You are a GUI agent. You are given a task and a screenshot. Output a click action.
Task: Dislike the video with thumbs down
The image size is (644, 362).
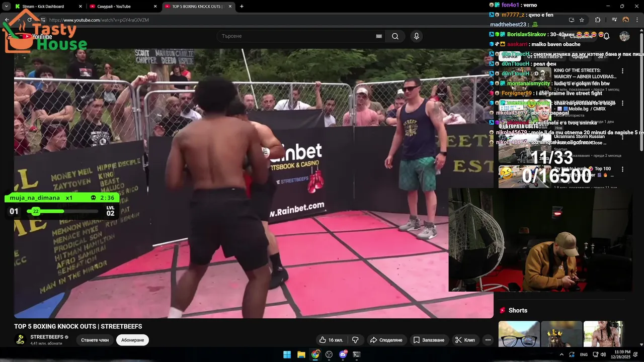[x=355, y=340]
